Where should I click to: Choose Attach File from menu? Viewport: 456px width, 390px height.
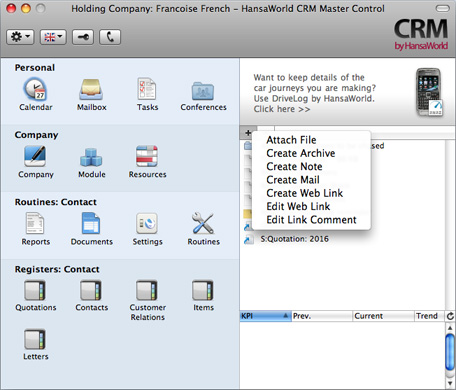coord(291,140)
